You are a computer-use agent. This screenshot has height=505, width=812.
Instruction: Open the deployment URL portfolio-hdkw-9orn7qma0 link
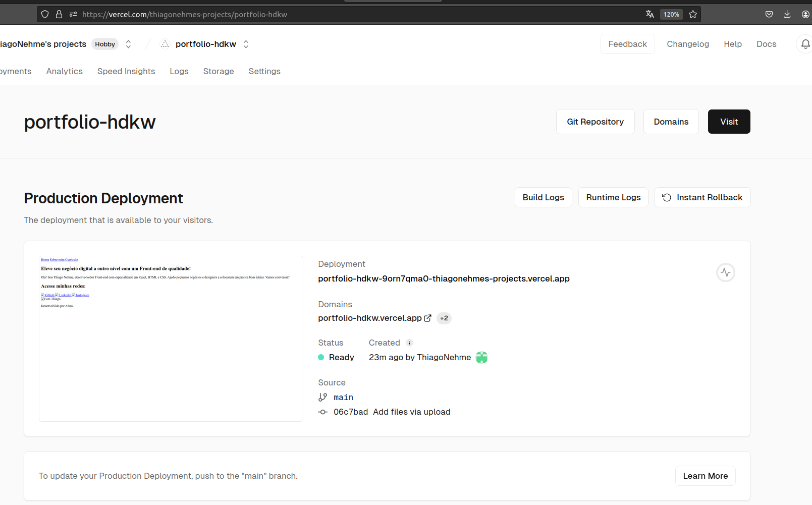pyautogui.click(x=444, y=278)
